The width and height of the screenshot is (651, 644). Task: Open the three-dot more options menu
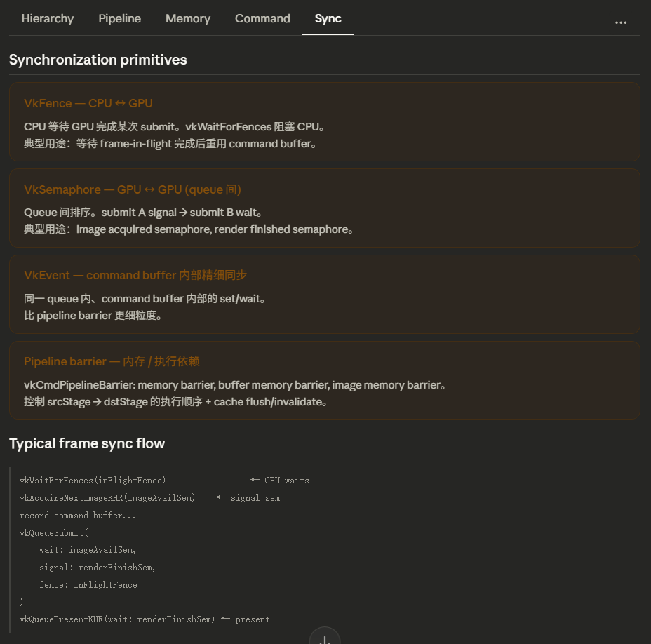coord(620,22)
